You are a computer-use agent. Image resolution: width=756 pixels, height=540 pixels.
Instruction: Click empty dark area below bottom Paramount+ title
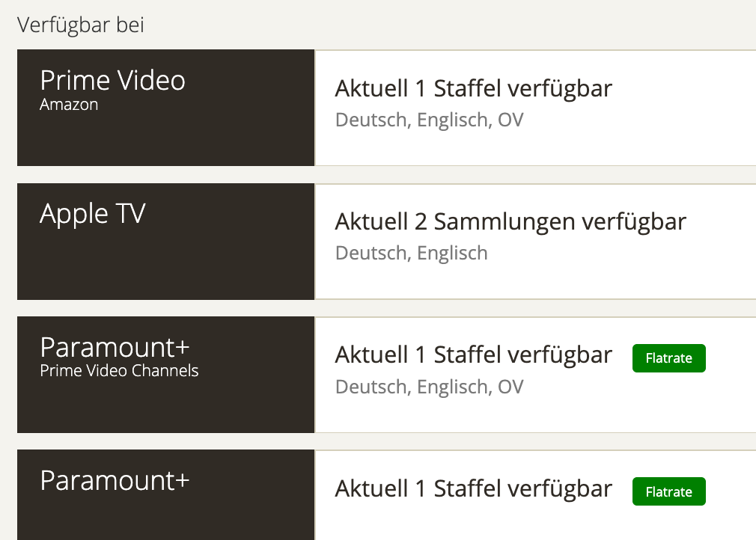(165, 520)
